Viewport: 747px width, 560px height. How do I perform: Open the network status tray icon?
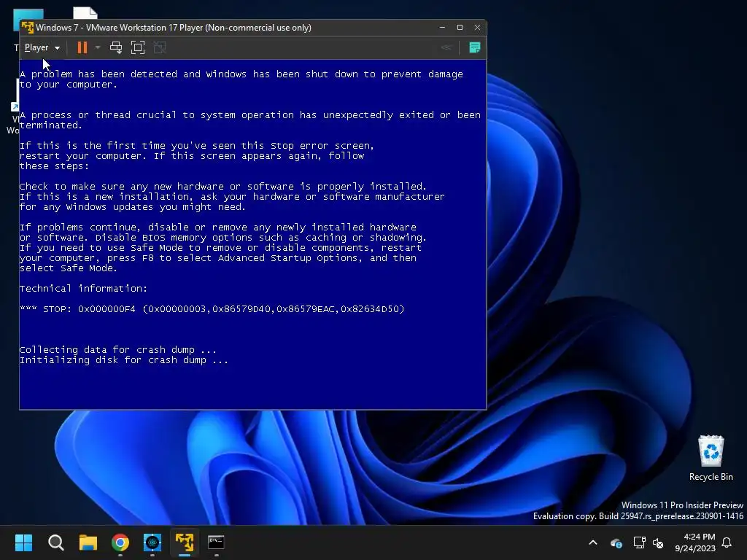(639, 542)
